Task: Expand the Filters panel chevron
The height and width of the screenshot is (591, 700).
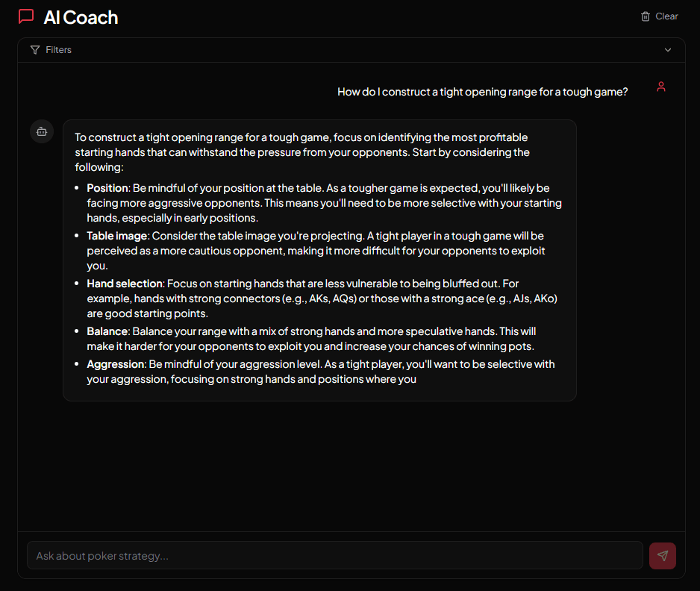Action: click(668, 49)
